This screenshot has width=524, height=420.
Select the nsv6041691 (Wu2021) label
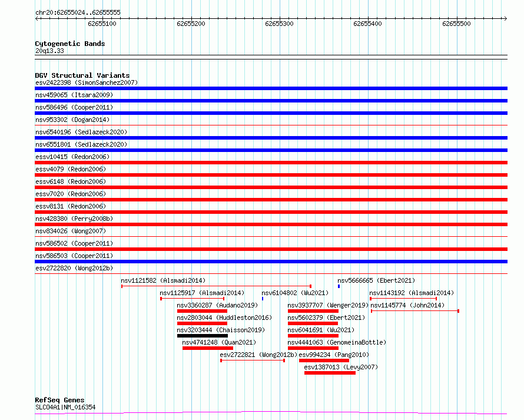click(x=321, y=330)
